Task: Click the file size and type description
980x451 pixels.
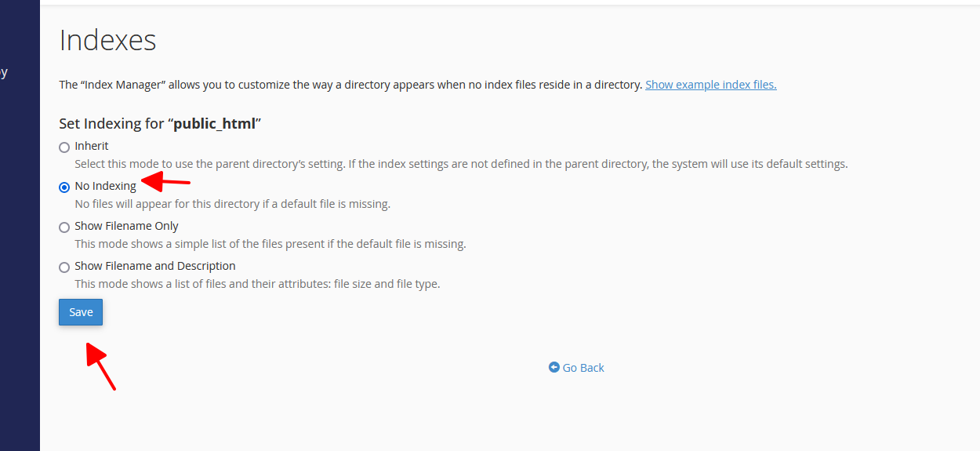Action: 257,284
